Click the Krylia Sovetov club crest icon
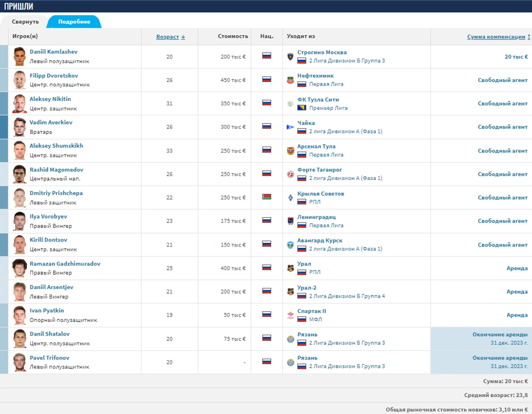Screen dimensions: 532x414 point(290,198)
